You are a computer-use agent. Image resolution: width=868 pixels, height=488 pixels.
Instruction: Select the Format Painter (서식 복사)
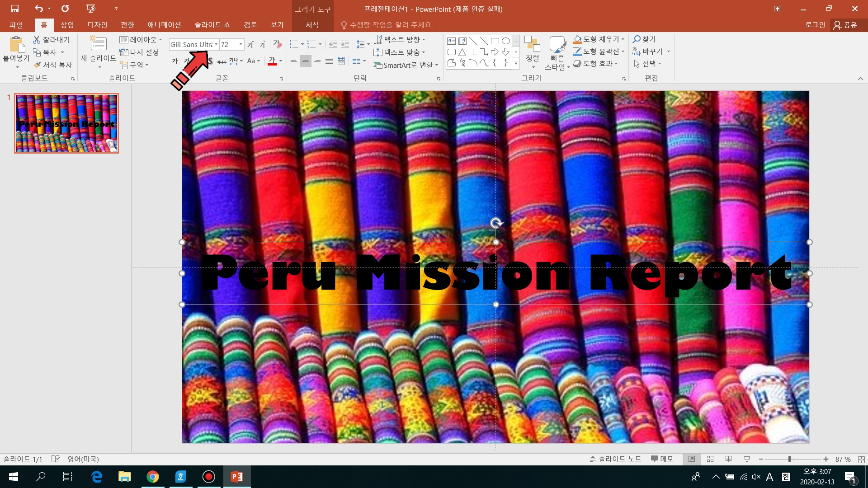click(53, 65)
